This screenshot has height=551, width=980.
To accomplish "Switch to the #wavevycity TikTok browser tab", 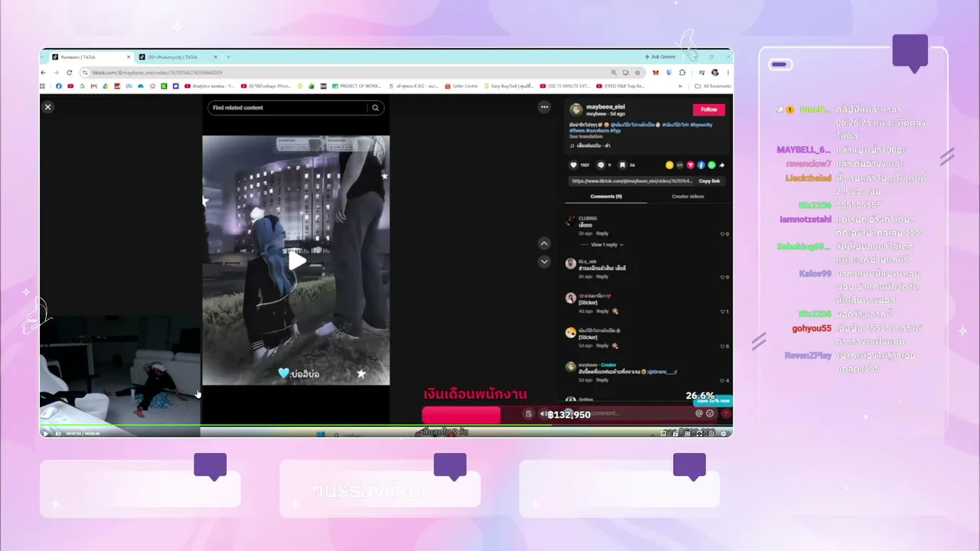I will click(x=177, y=57).
